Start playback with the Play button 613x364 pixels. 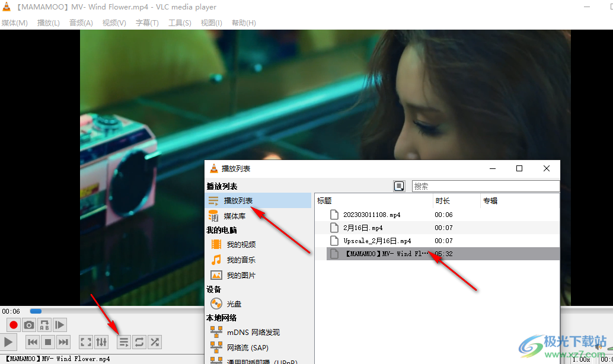(x=8, y=342)
